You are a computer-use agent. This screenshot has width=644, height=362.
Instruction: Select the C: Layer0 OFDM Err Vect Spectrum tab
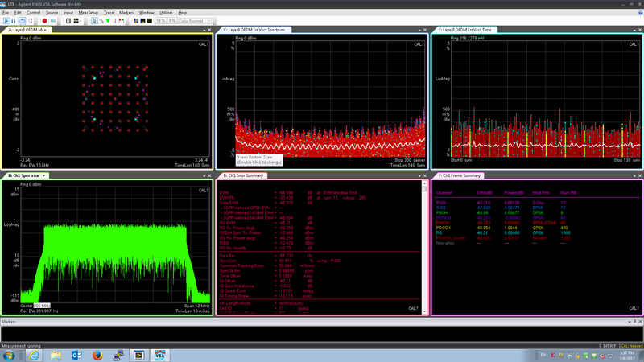(256, 30)
